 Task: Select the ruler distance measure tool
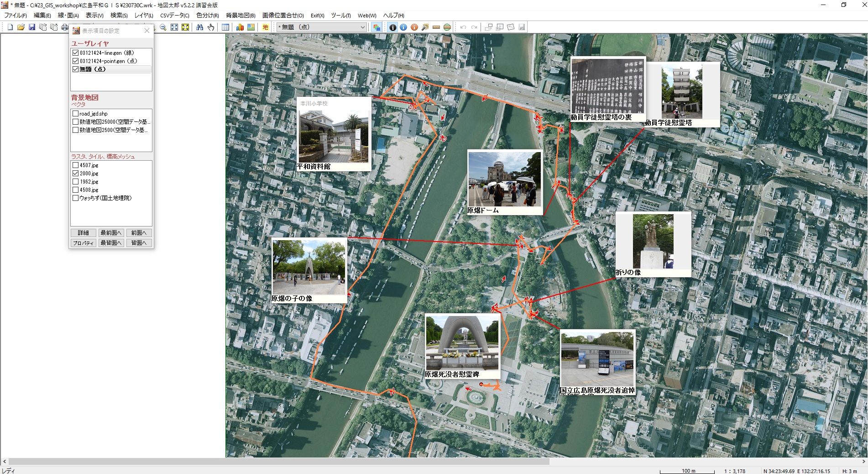[436, 27]
